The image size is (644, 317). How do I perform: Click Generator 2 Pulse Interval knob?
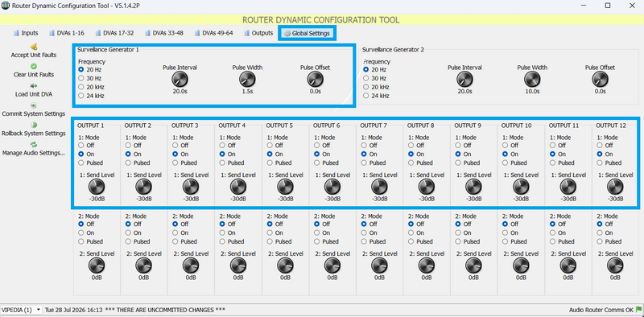click(465, 79)
